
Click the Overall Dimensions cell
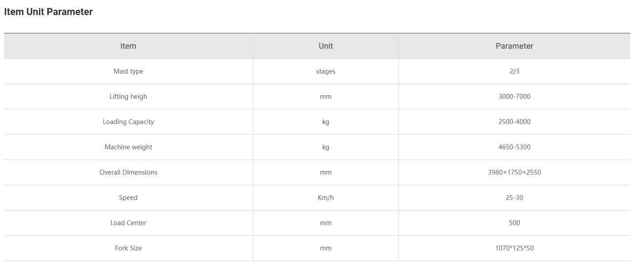(x=128, y=172)
